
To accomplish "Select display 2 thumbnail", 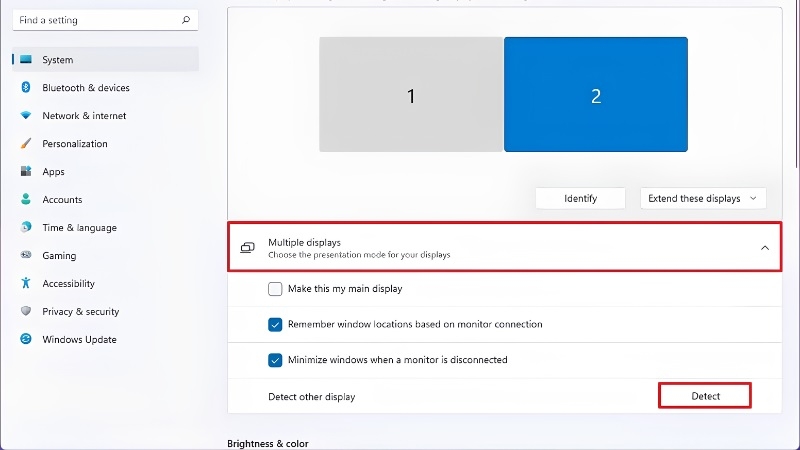I will pyautogui.click(x=596, y=94).
